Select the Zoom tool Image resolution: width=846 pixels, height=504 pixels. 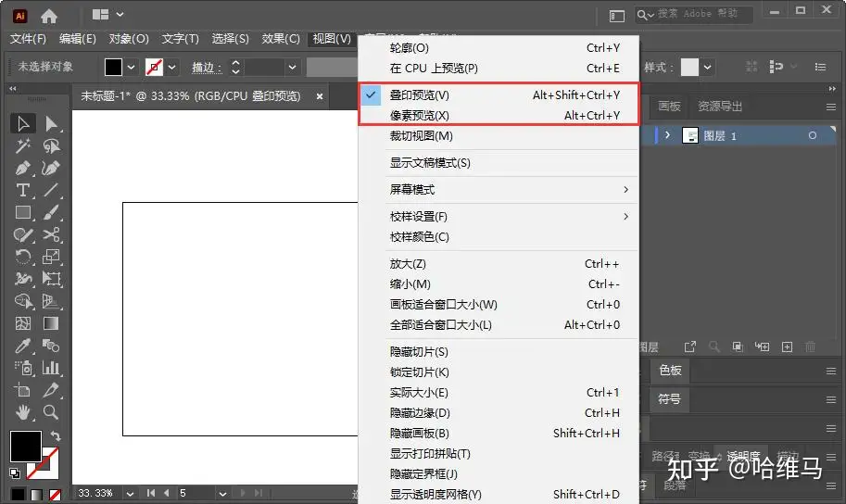click(51, 412)
